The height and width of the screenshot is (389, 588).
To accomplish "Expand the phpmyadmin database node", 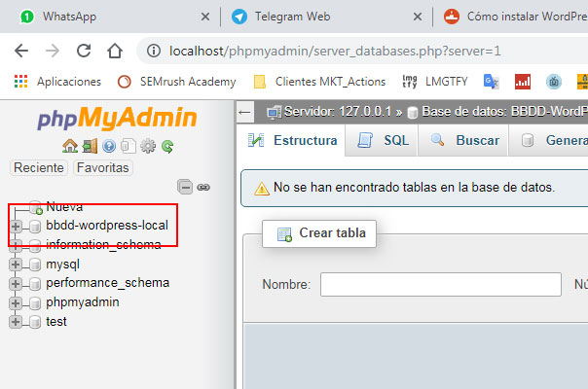I will point(16,302).
